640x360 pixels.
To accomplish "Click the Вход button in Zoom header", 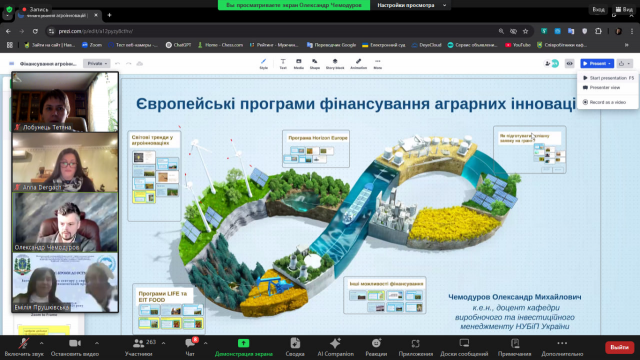I will (x=598, y=9).
